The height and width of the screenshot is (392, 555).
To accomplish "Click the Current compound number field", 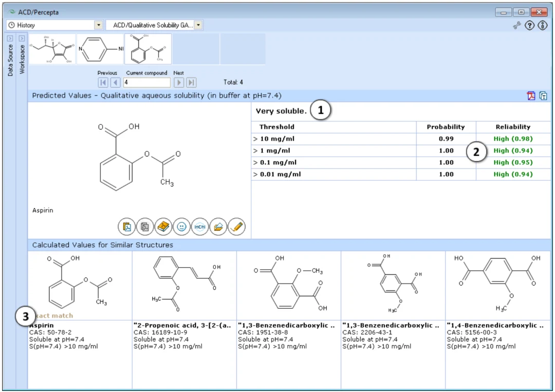I will [x=146, y=82].
